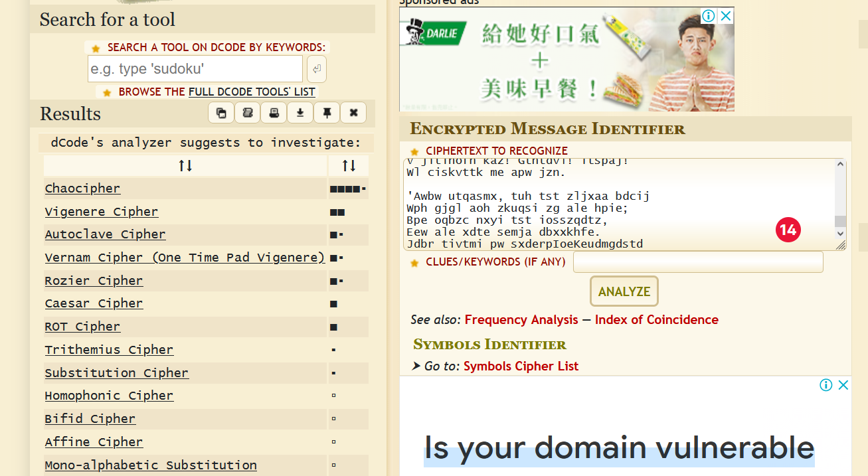Open the info icon on the Darlie ad

point(709,16)
